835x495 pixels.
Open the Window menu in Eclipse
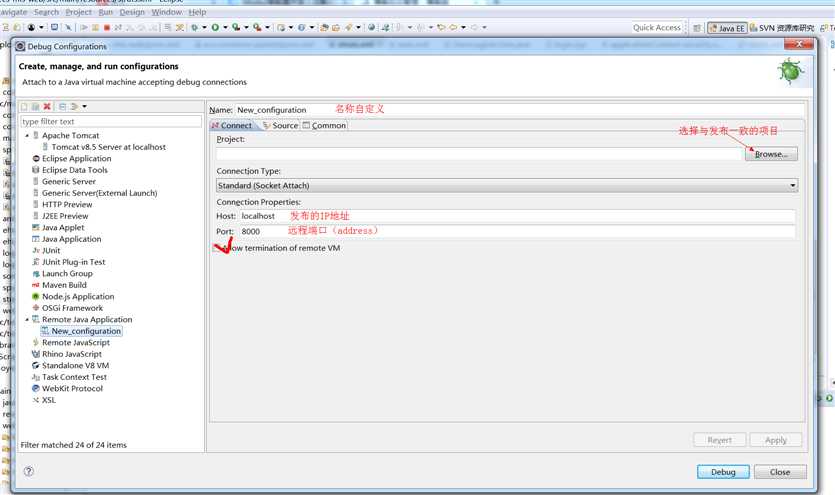click(167, 12)
